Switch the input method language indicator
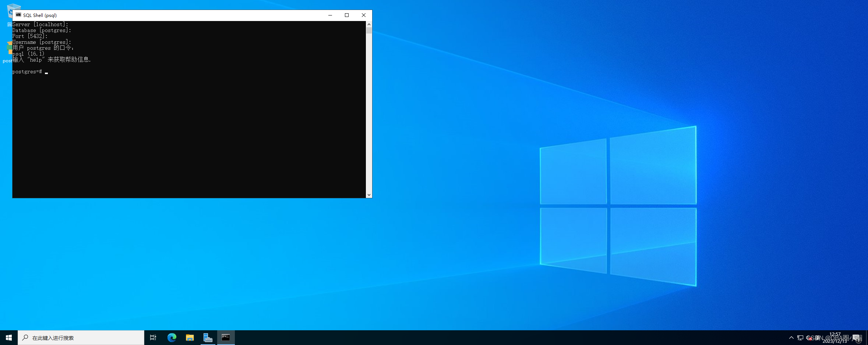 [817, 338]
